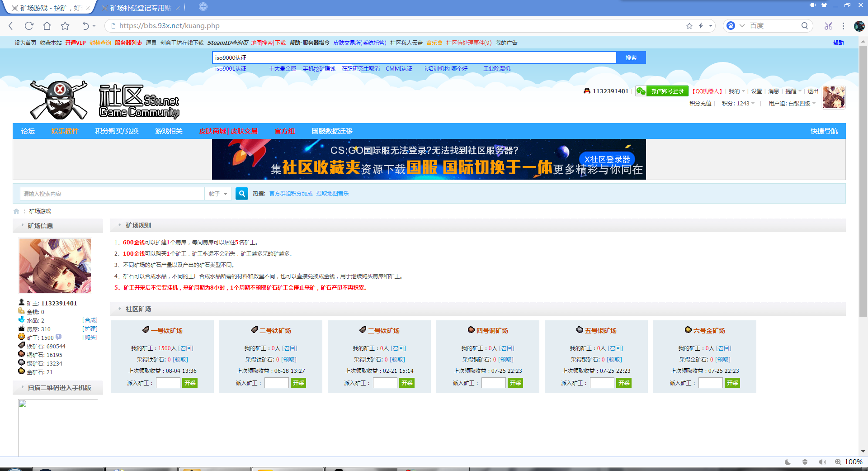Click the blue magnifier search icon in forum search bar
This screenshot has height=471, width=868.
[242, 193]
